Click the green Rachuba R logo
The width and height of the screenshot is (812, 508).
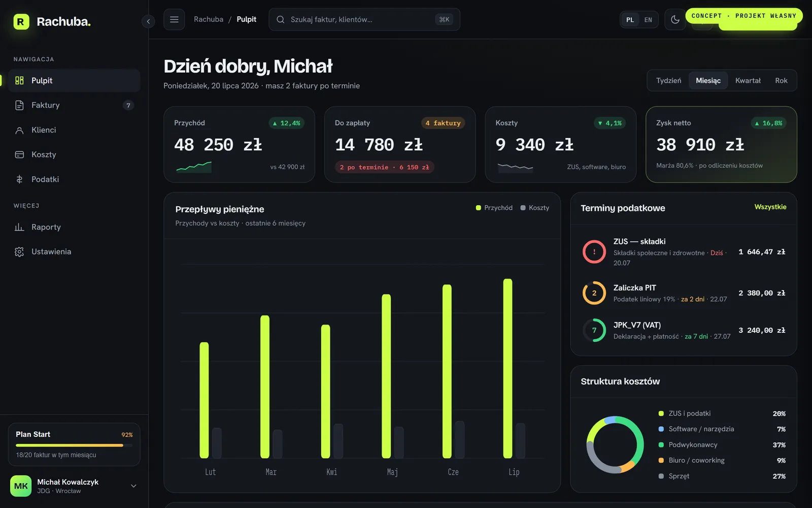[x=21, y=21]
